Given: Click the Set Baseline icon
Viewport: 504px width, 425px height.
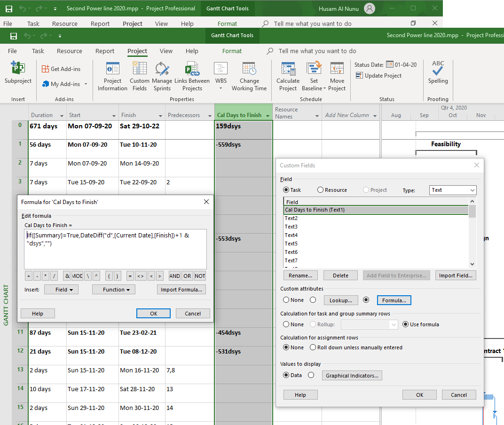Looking at the screenshot, I should [x=314, y=69].
